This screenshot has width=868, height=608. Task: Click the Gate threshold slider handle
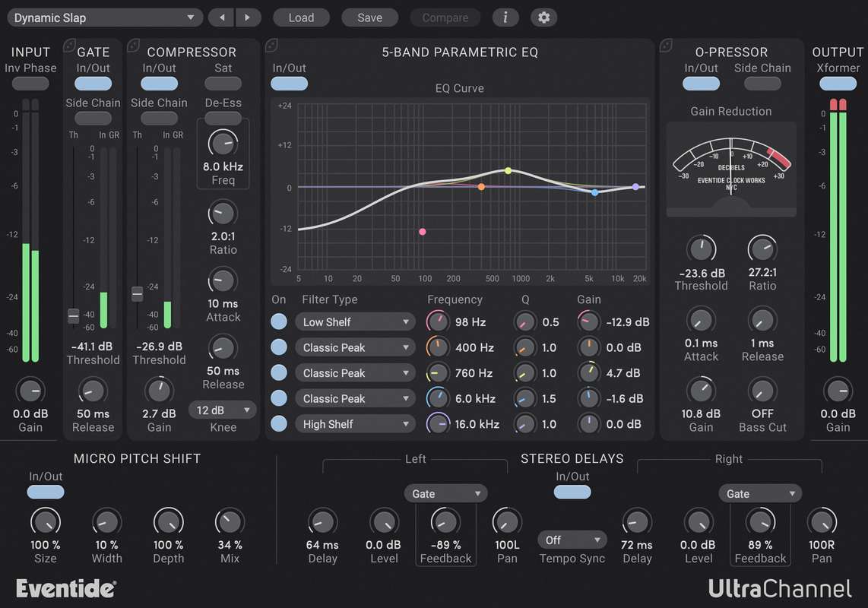click(74, 315)
